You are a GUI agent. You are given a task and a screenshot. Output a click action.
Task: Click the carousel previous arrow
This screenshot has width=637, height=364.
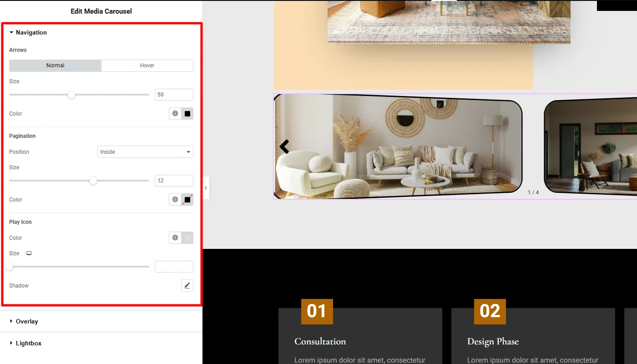(x=284, y=147)
